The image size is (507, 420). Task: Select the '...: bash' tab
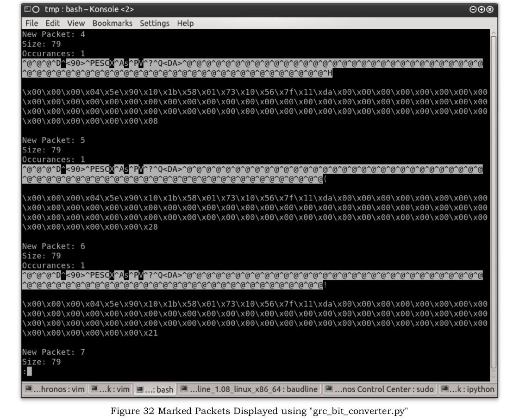(x=155, y=389)
